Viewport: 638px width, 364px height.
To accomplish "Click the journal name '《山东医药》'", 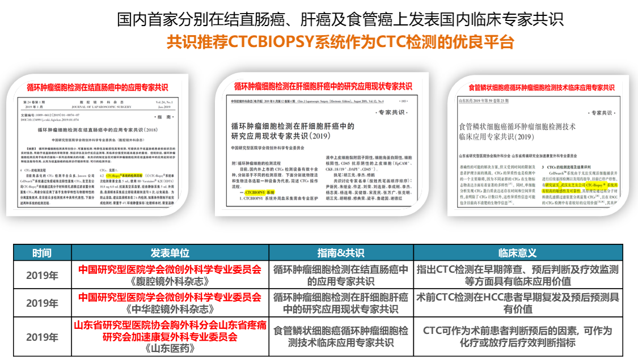I will tap(170, 349).
